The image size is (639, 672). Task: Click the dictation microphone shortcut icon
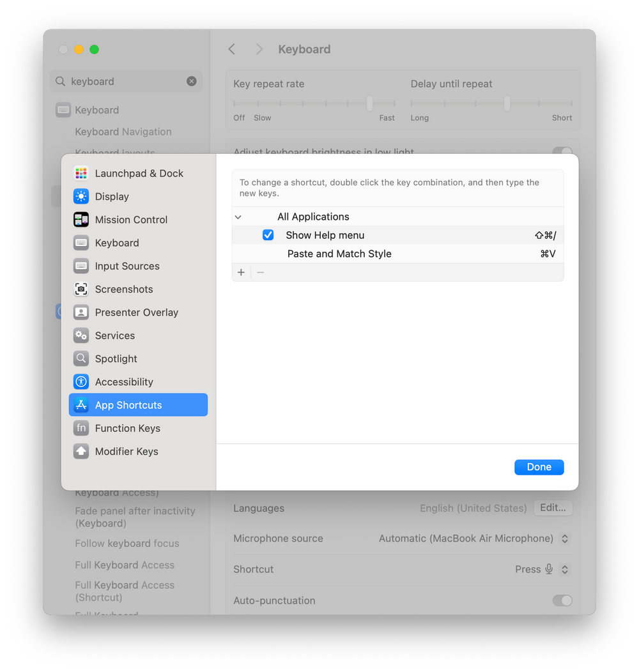point(549,569)
